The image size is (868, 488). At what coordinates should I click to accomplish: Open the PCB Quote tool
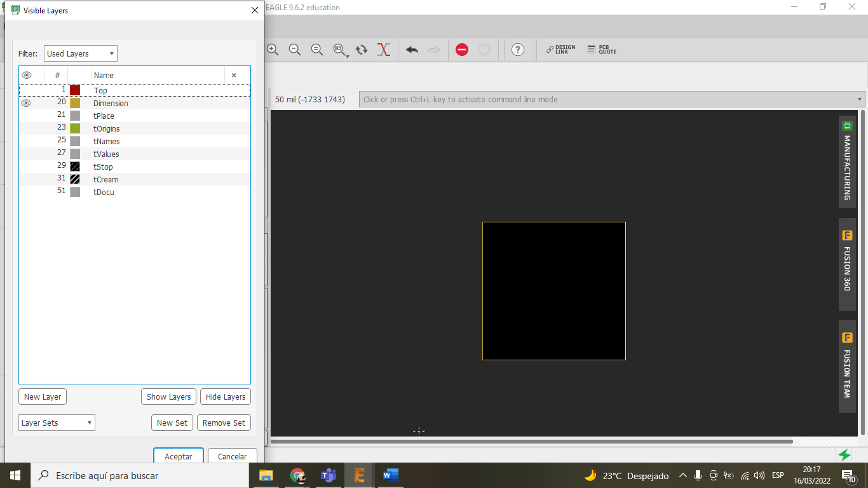pyautogui.click(x=602, y=50)
